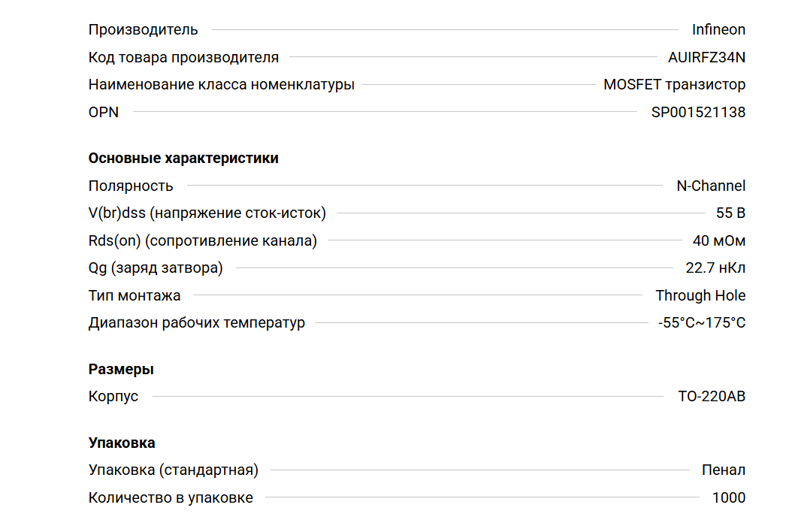Click the 'Through Hole' mounting type value
This screenshot has width=795, height=532.
(700, 296)
